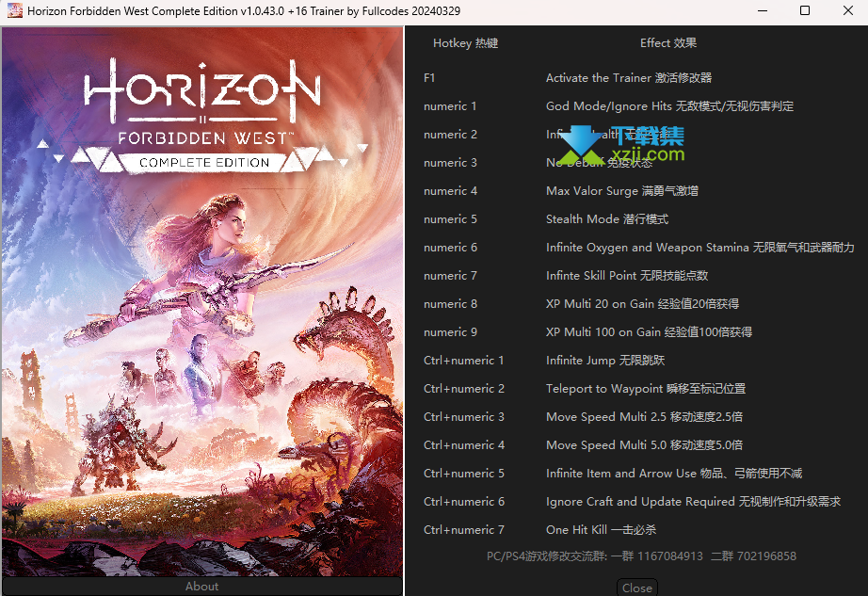Click the 'Hotkey 热键' column header

tap(466, 43)
